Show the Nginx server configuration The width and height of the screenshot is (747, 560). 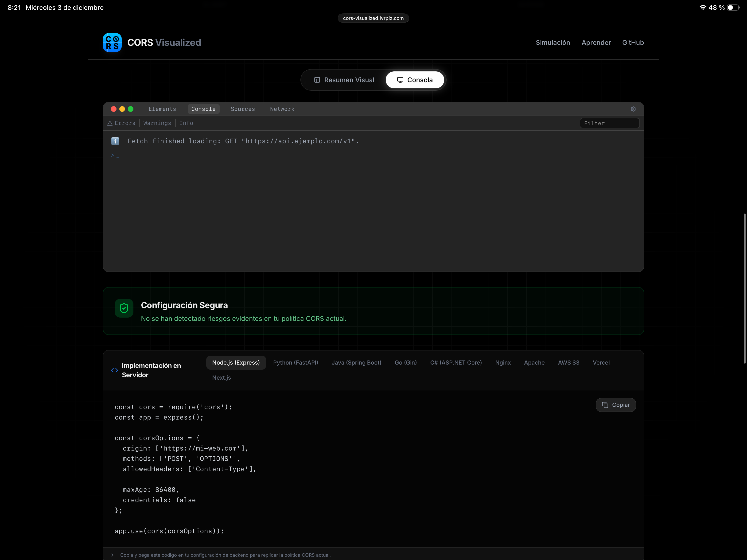coord(502,362)
